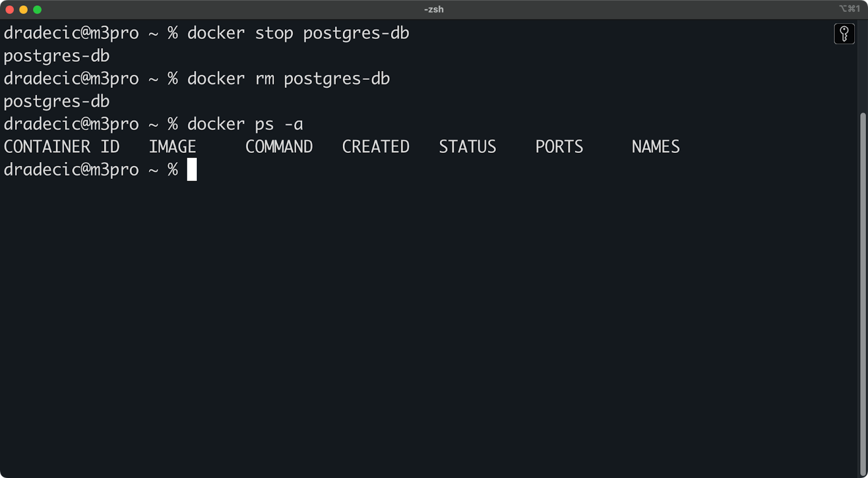This screenshot has height=478, width=868.
Task: Click the password manager key icon
Action: tap(844, 34)
